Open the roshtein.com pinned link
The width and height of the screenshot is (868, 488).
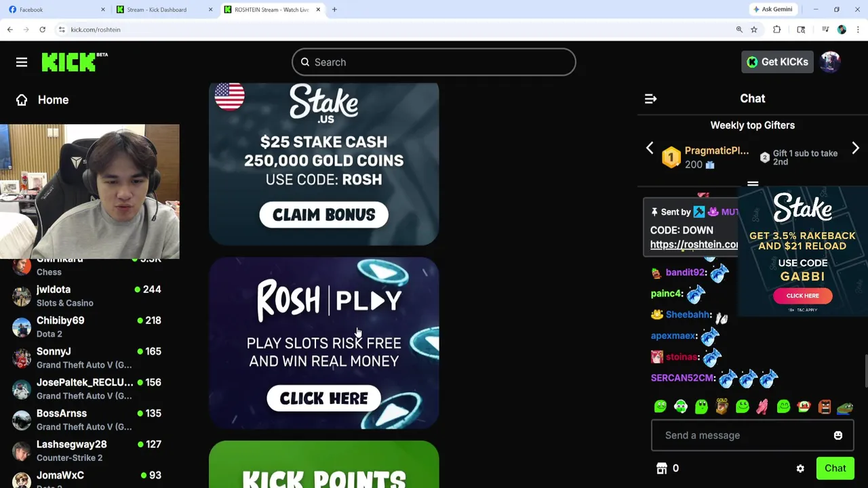point(694,245)
